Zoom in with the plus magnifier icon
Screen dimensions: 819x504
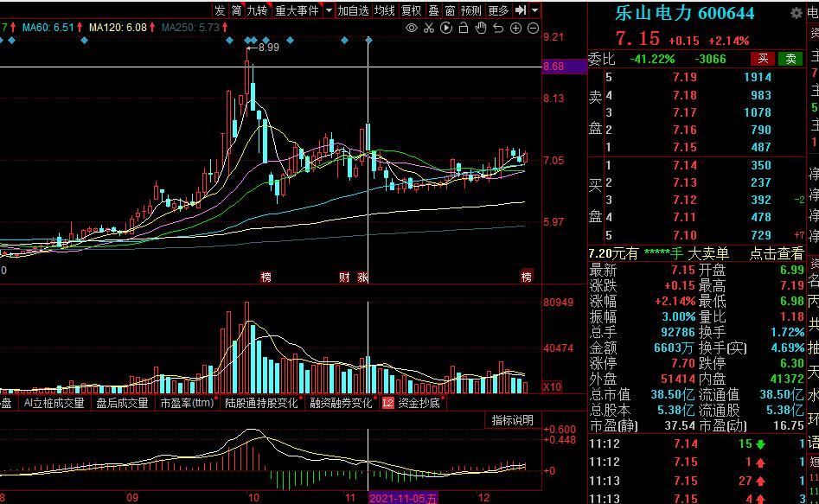point(515,28)
